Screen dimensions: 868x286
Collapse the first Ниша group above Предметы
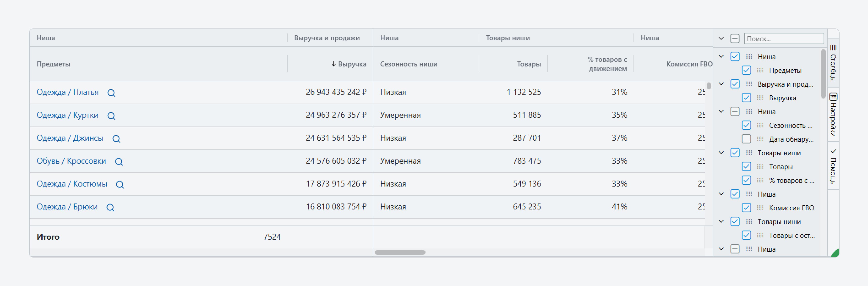tap(721, 56)
